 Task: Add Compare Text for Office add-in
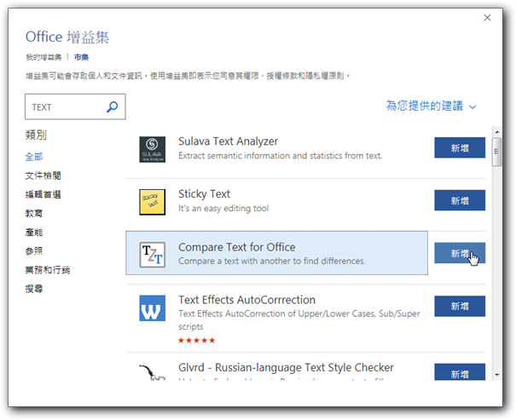pos(460,253)
